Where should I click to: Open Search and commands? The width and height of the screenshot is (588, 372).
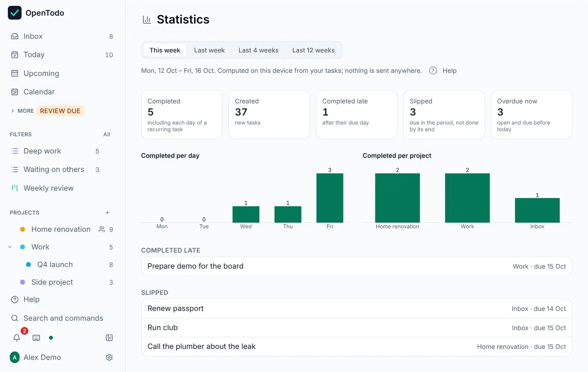[62, 318]
